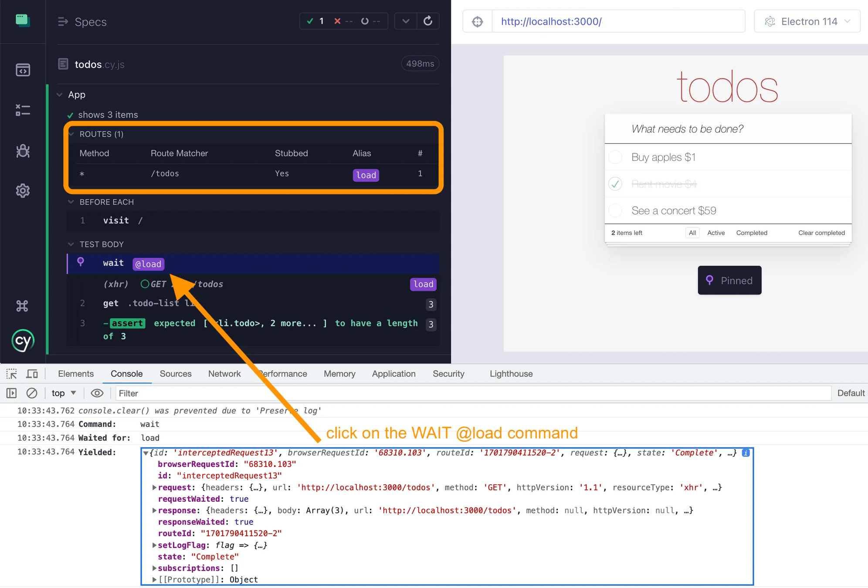The width and height of the screenshot is (868, 588).
Task: Click the Pinned button
Action: (729, 280)
